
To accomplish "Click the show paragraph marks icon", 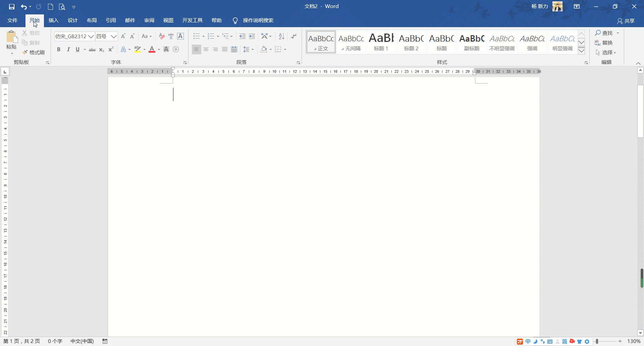I will (x=293, y=37).
